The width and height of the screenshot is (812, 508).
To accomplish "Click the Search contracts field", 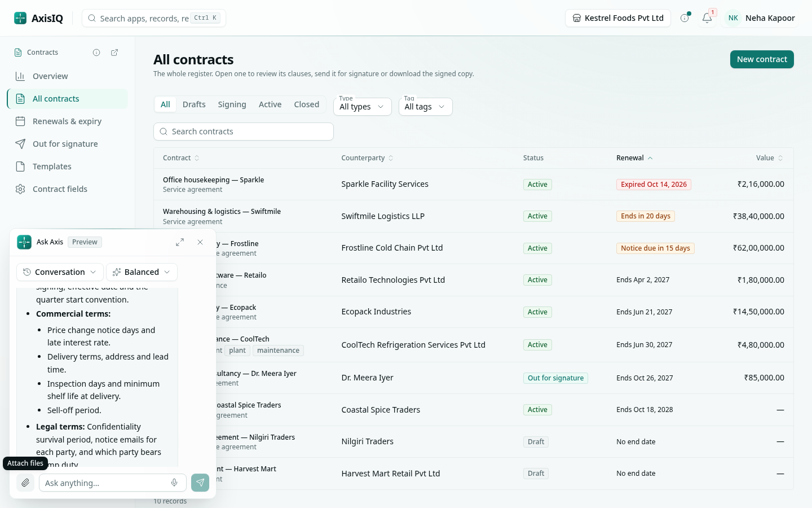I will point(244,132).
